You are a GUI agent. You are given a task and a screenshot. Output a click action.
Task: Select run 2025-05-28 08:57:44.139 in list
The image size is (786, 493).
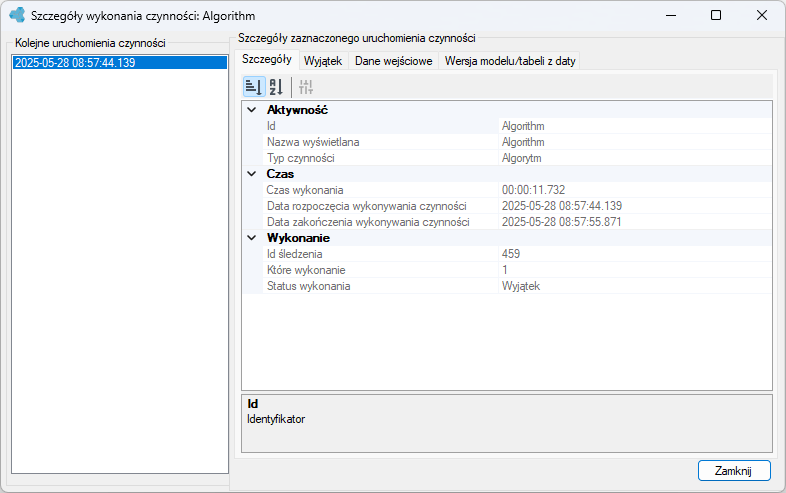[120, 63]
